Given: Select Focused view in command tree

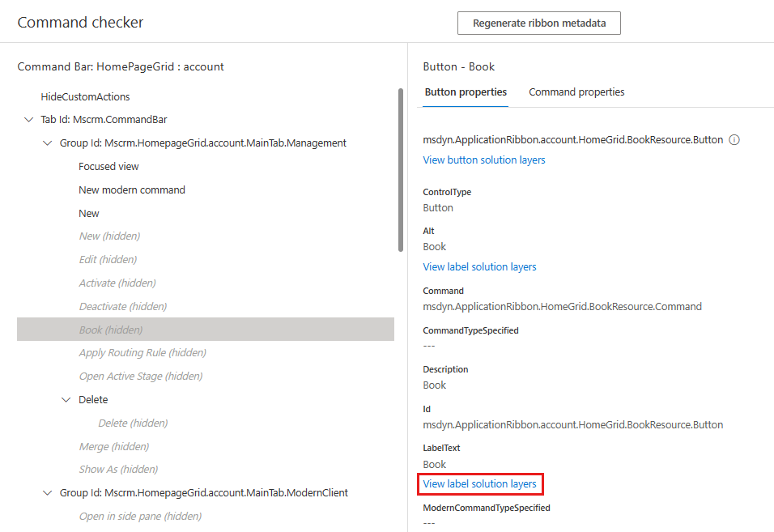Looking at the screenshot, I should [108, 167].
